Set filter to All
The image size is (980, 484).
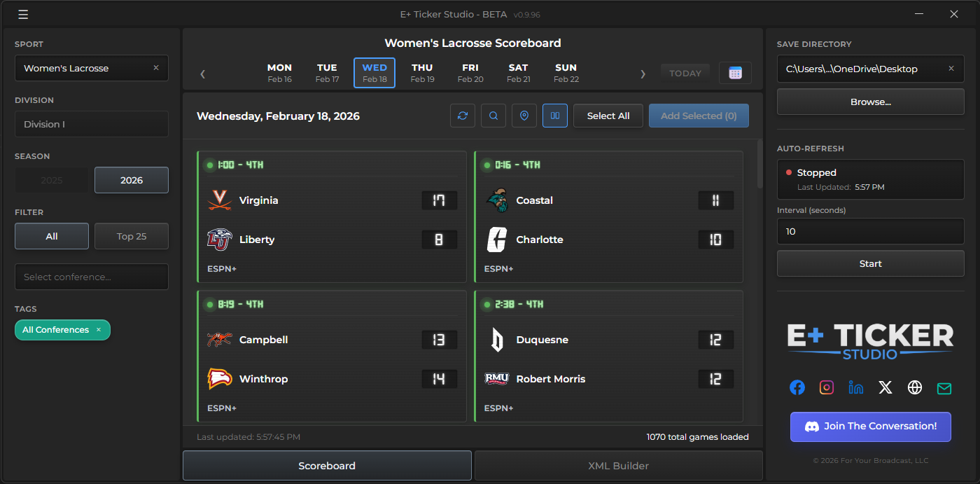point(52,236)
